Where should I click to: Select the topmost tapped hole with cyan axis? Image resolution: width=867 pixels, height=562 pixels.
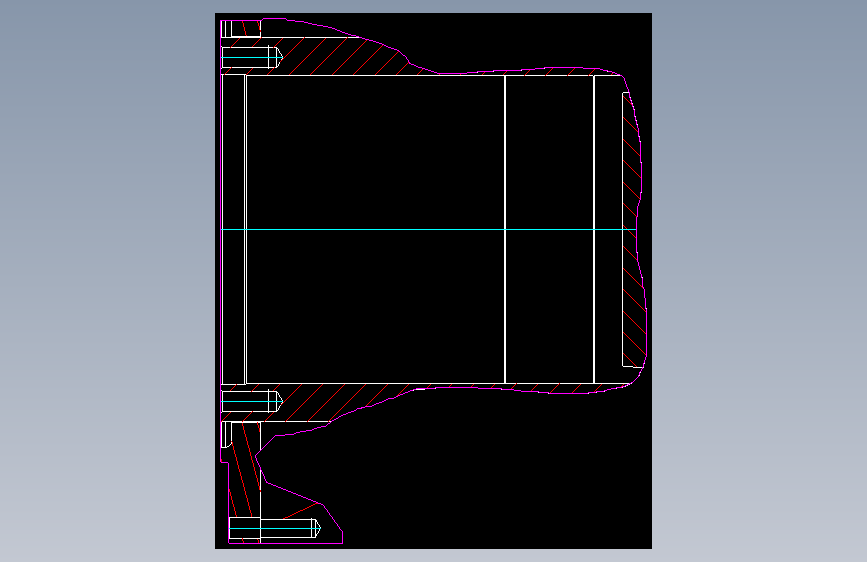pos(252,58)
